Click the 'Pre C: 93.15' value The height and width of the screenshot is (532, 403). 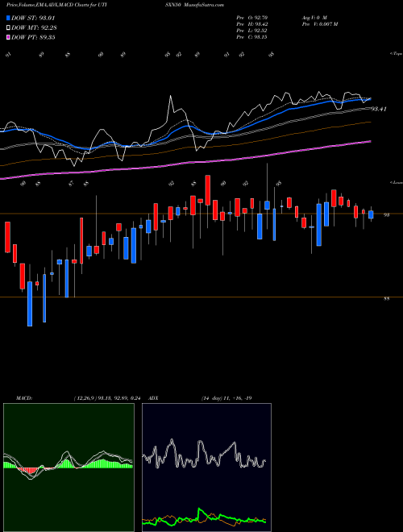click(251, 37)
